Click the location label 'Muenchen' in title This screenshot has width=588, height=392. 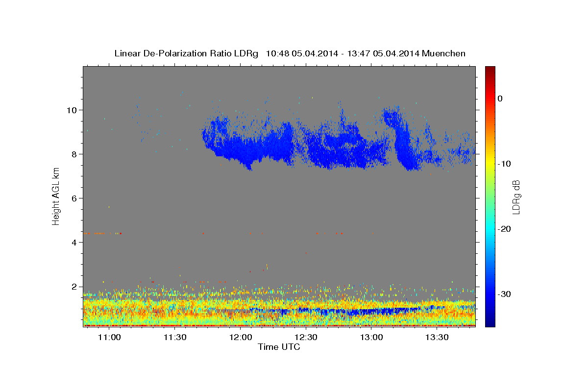[x=444, y=53]
